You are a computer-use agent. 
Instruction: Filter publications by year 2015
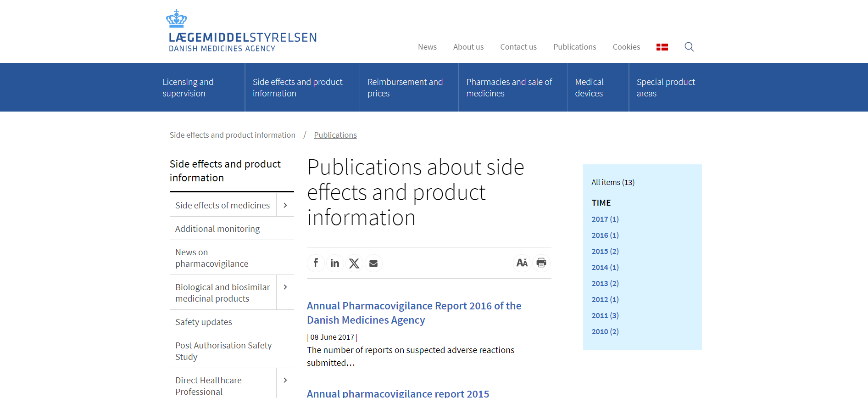tap(605, 251)
